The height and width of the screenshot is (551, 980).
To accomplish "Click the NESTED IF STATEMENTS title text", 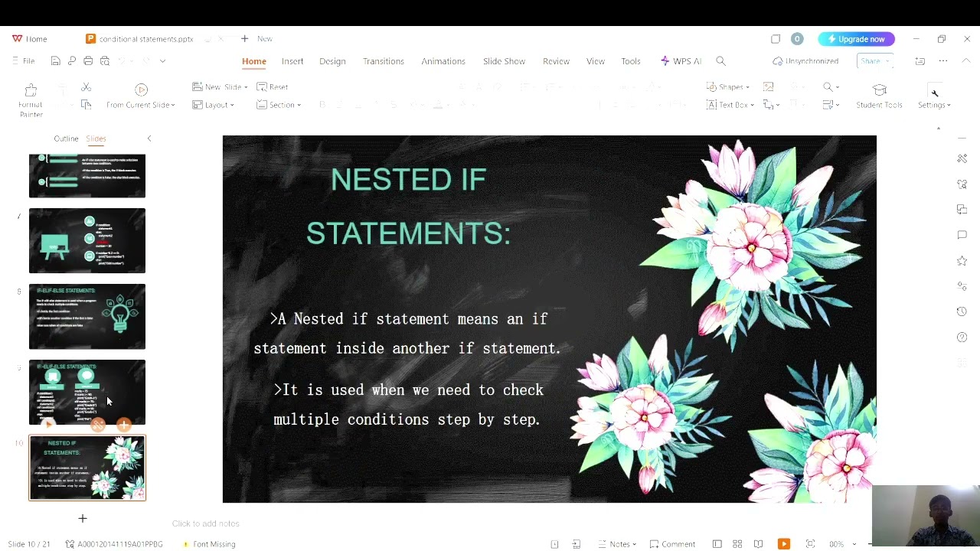I will (x=408, y=207).
